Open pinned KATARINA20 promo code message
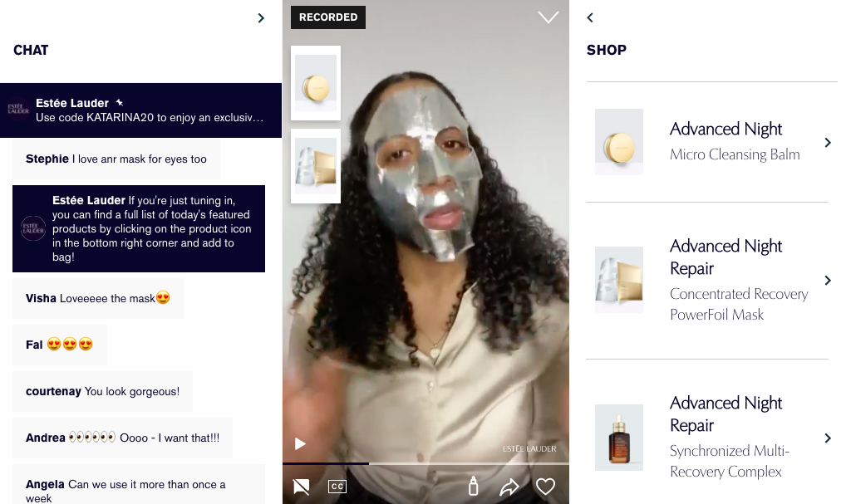The width and height of the screenshot is (846, 504). coord(150,110)
